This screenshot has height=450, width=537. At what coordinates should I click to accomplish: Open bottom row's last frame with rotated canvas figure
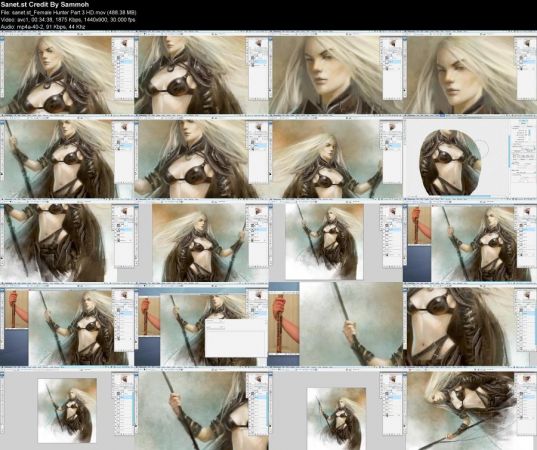point(470,409)
